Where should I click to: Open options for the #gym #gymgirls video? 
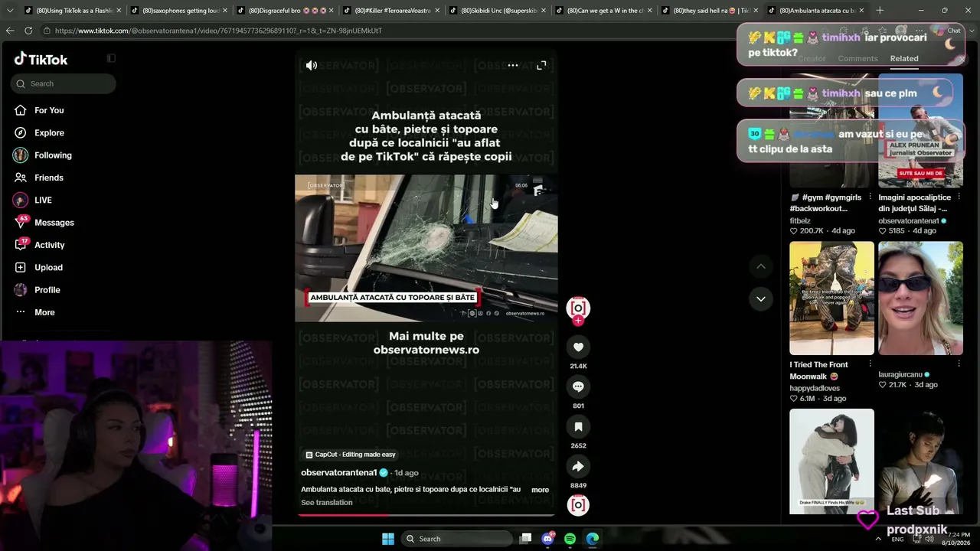coord(870,197)
